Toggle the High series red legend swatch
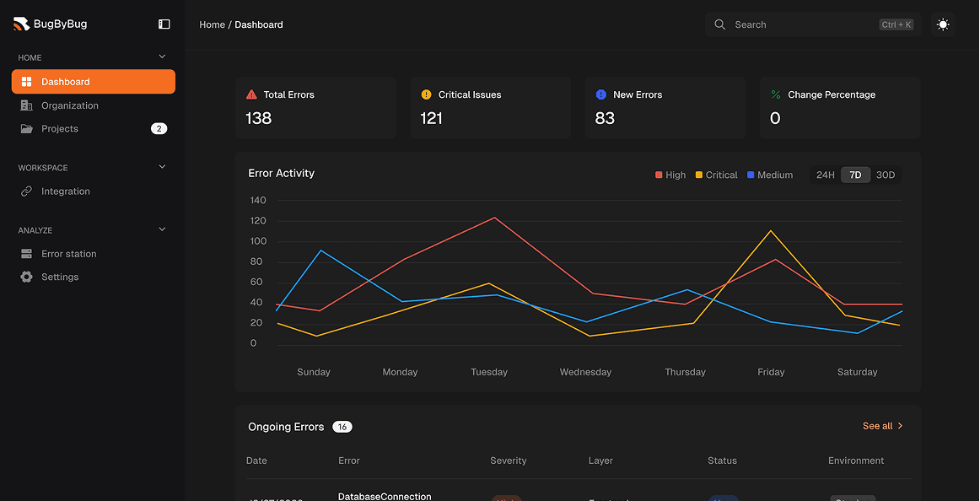The image size is (980, 501). pos(659,175)
